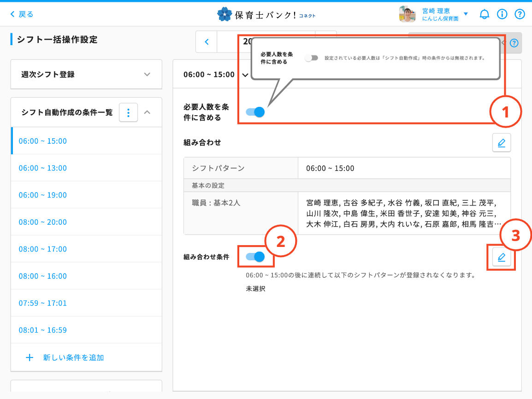Expand the 週次シフト登録 section
This screenshot has height=399, width=532.
tap(147, 74)
